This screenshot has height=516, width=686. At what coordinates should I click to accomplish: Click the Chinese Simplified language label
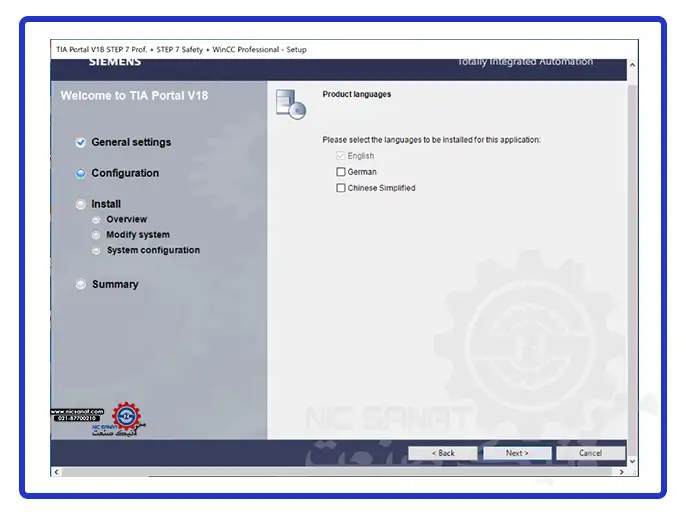coord(382,188)
